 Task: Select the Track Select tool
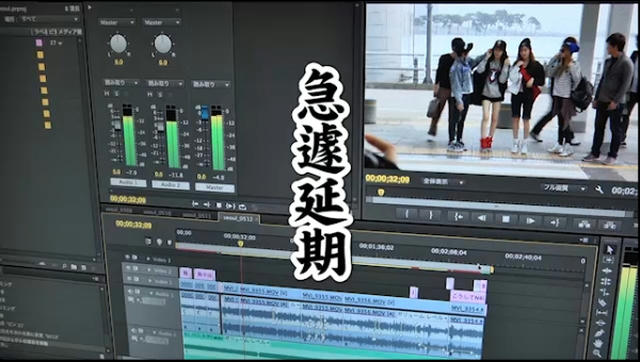tap(609, 260)
